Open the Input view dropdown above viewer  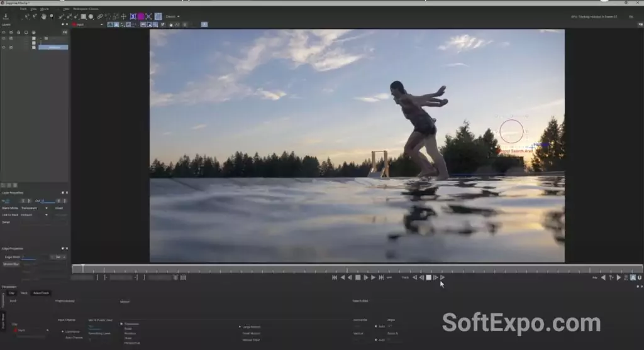click(x=87, y=25)
